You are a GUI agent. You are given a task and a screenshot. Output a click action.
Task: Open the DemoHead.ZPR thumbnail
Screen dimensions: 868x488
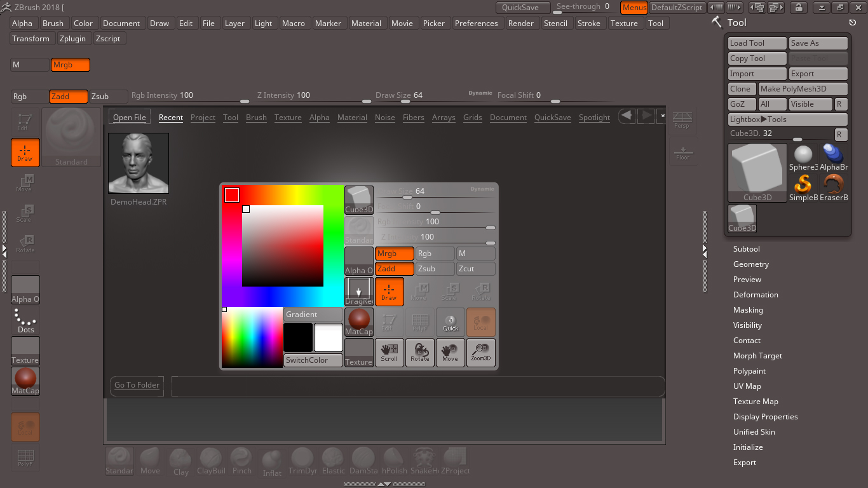tap(139, 163)
